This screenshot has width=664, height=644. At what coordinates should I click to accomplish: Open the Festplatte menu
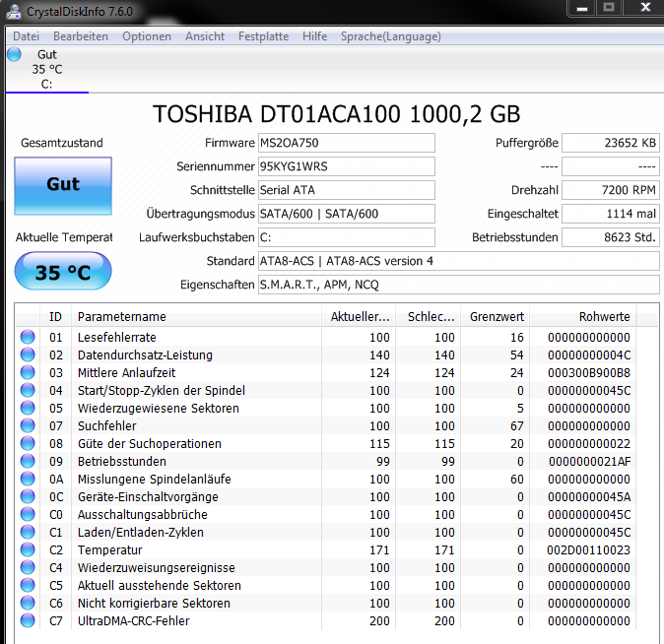263,36
